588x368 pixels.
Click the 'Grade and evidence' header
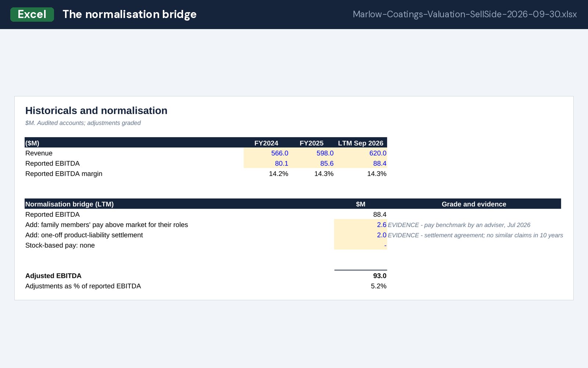[x=474, y=204]
